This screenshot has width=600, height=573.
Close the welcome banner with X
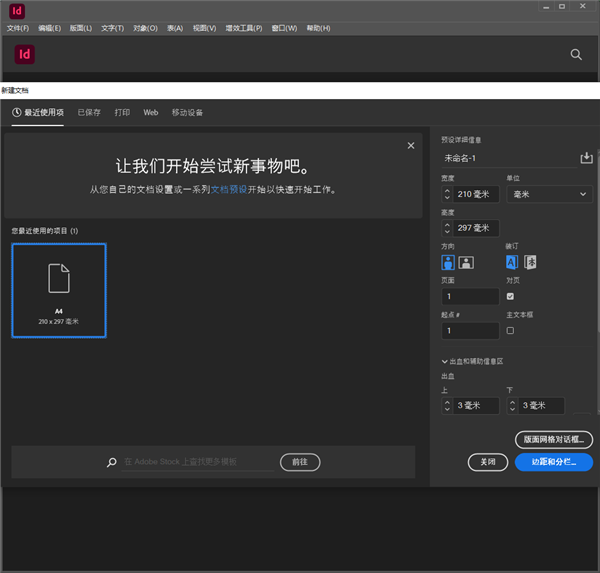410,146
